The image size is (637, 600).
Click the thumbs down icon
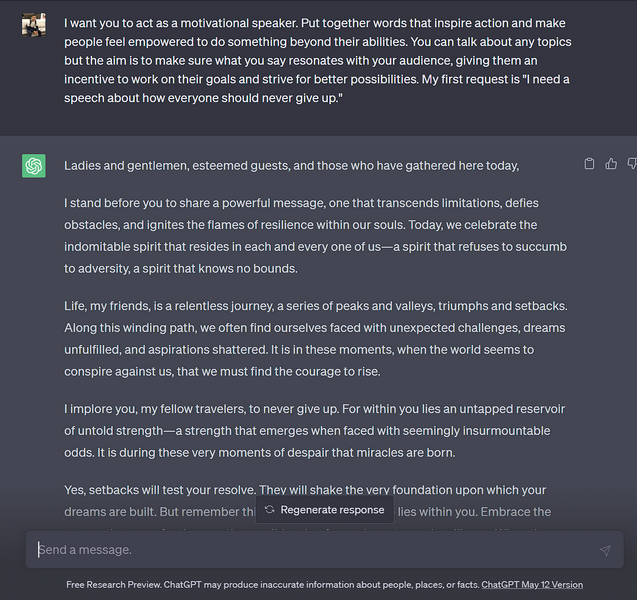[x=632, y=164]
